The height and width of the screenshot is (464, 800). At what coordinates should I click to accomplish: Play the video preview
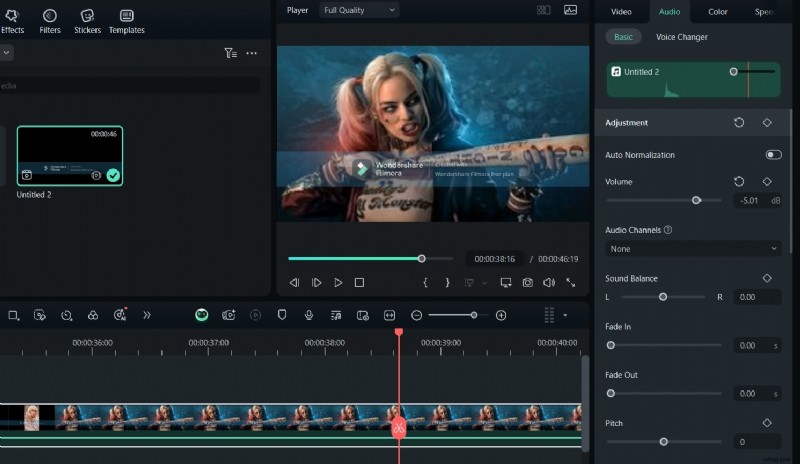coord(338,282)
